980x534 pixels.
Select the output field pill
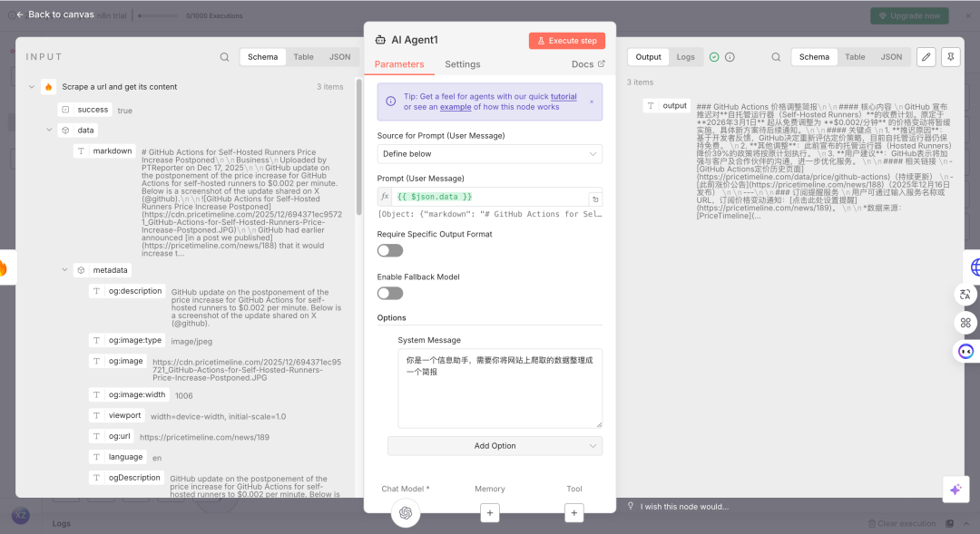pos(667,105)
